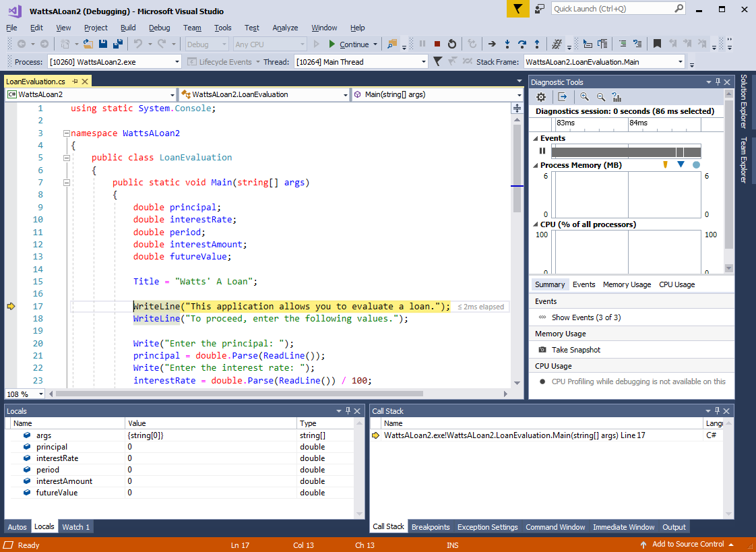The height and width of the screenshot is (552, 756).
Task: Zoom in on the diagnostics timeline
Action: click(x=584, y=97)
